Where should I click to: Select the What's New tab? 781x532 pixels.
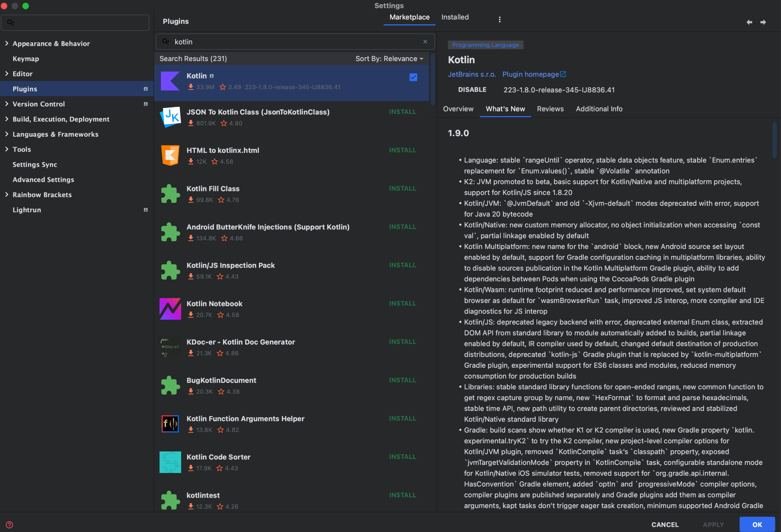pyautogui.click(x=505, y=109)
